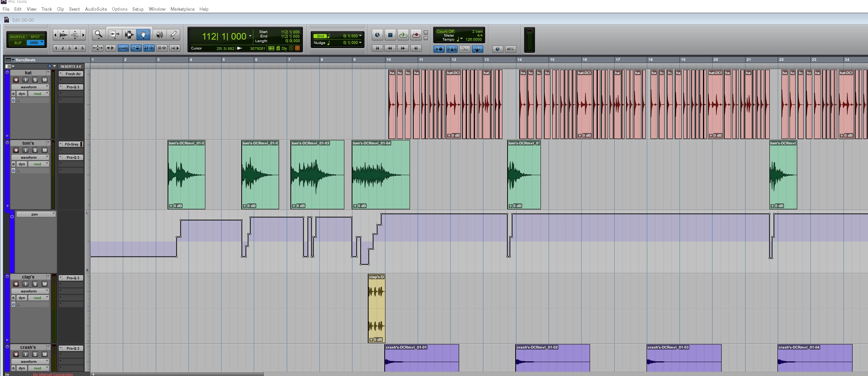The height and width of the screenshot is (376, 868).
Task: Toggle MIDI Wait for Note
Action: [439, 49]
